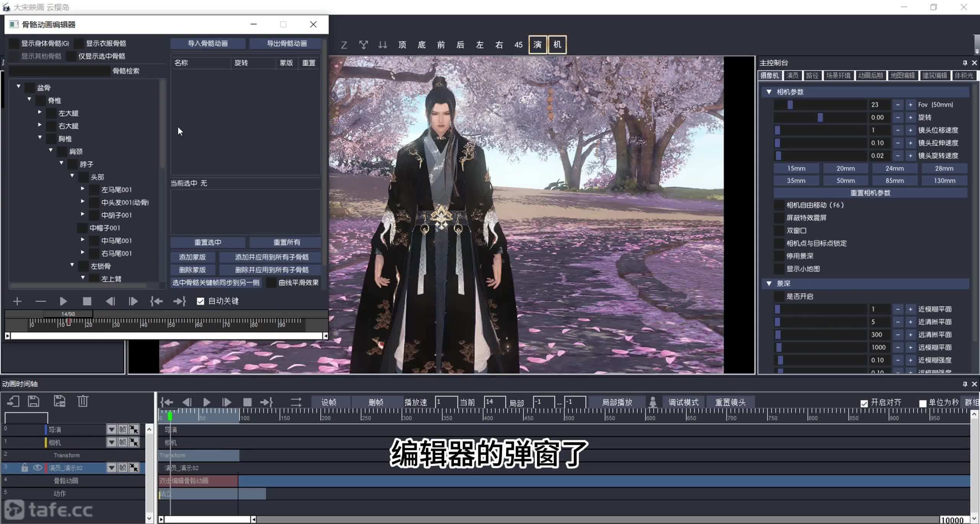Enable 显示衣服骨骼 checkbox
This screenshot has height=524, width=980.
coord(79,43)
